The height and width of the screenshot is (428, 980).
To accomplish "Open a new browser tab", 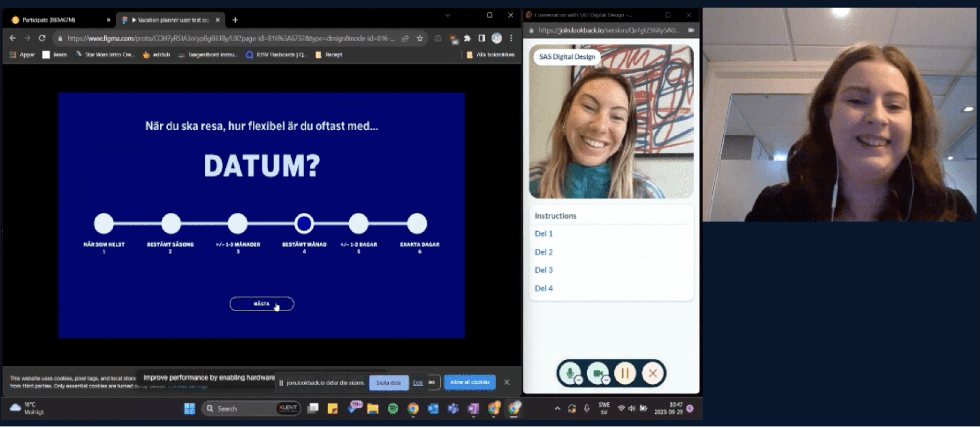I will tap(235, 20).
